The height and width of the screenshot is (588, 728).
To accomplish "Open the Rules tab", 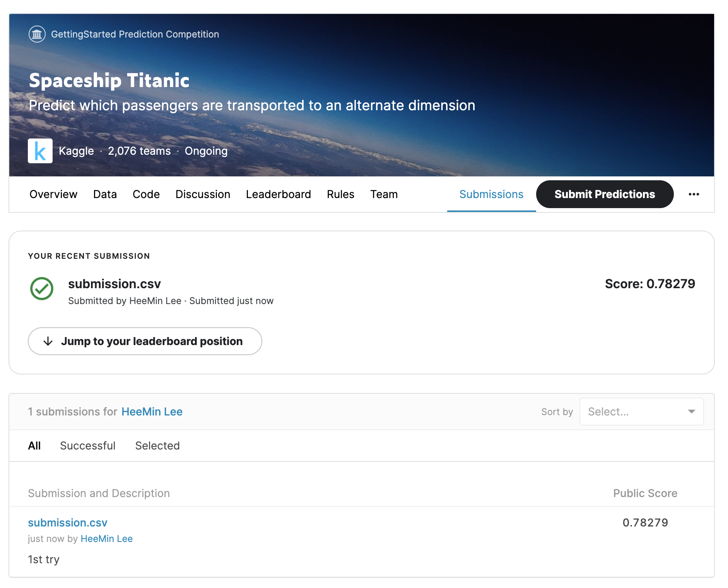I will pos(340,194).
